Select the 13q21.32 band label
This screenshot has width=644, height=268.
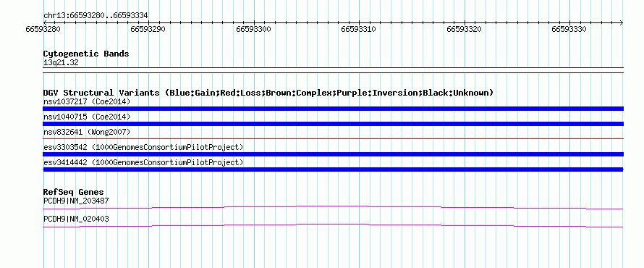(x=61, y=63)
